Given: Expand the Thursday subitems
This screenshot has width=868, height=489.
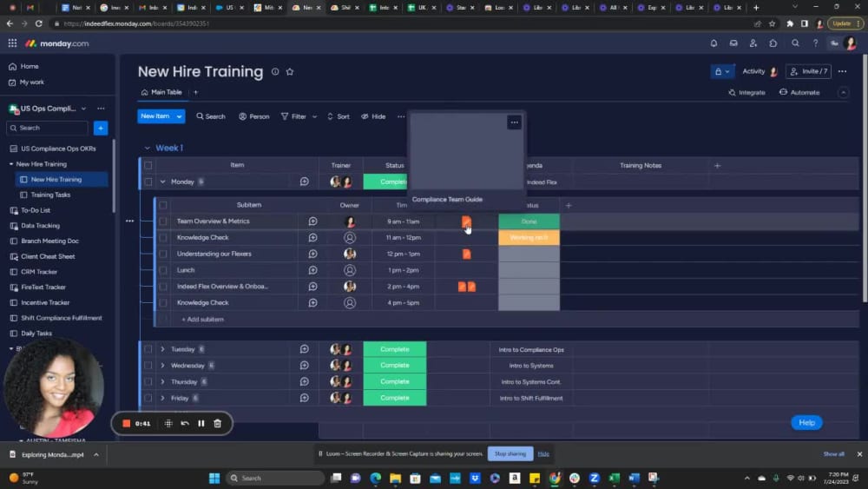Looking at the screenshot, I should 163,382.
